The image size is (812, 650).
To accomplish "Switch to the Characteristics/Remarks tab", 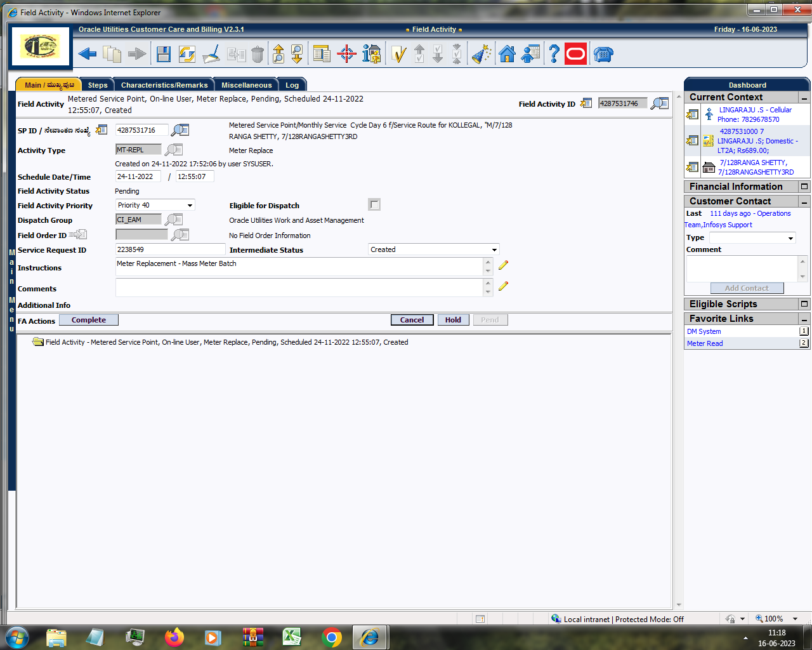I will pos(164,85).
